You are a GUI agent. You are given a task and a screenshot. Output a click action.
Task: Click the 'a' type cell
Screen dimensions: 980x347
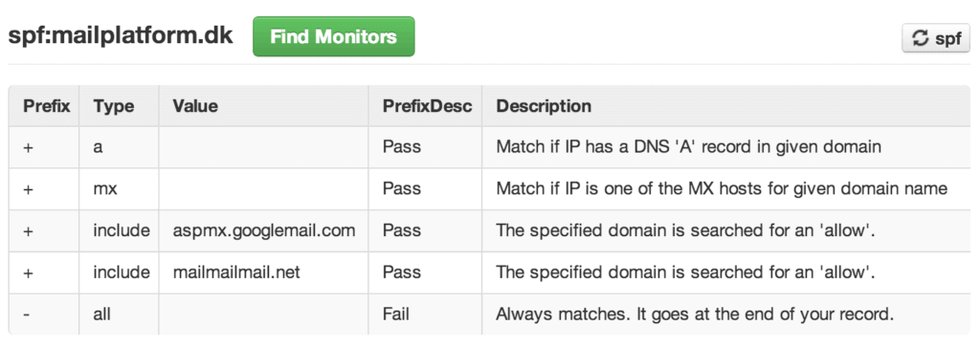[x=119, y=146]
